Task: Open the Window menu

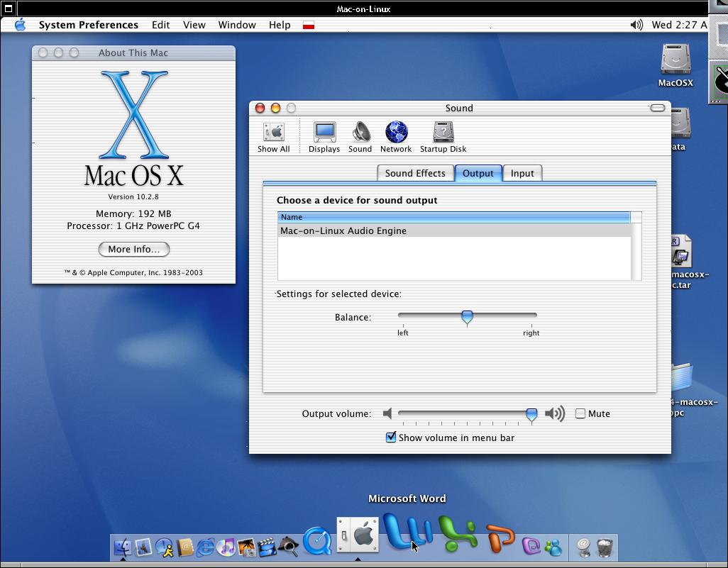Action: (x=237, y=25)
